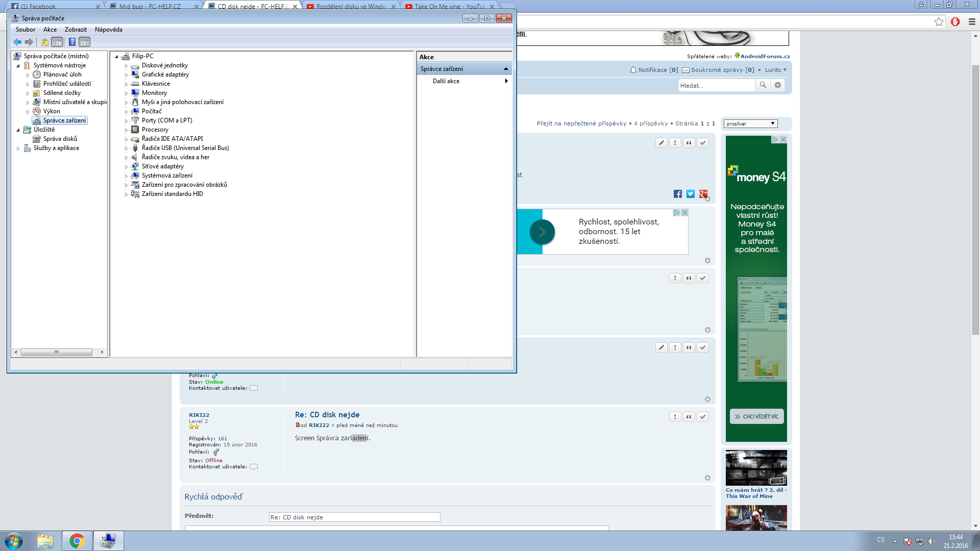Open the Zobrazit menu

76,30
